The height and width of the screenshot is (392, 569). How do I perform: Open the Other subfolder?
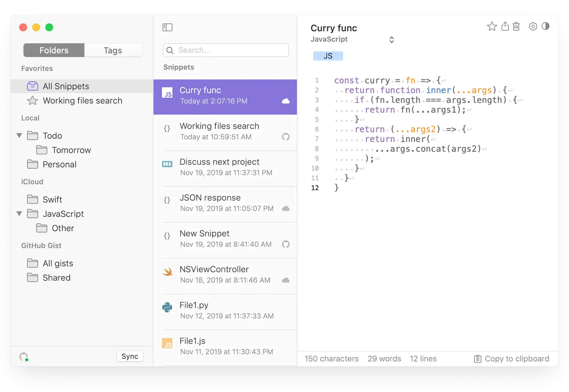coord(82,228)
